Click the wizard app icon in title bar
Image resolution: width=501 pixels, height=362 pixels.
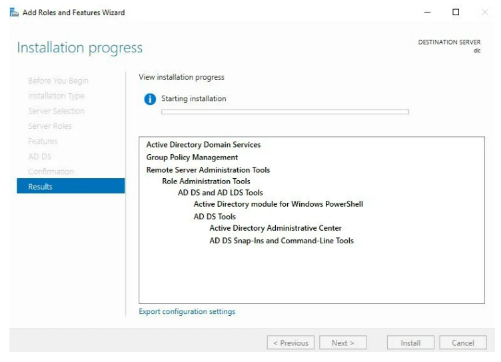point(14,13)
